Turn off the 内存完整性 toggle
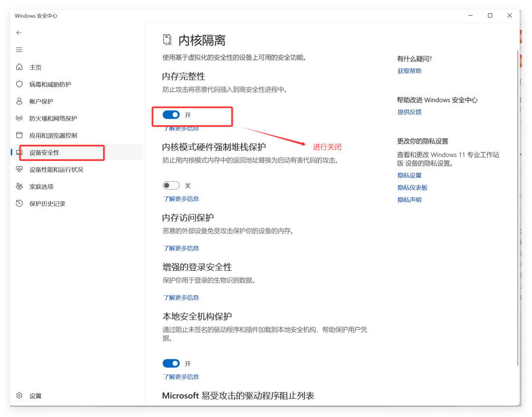 click(x=171, y=115)
